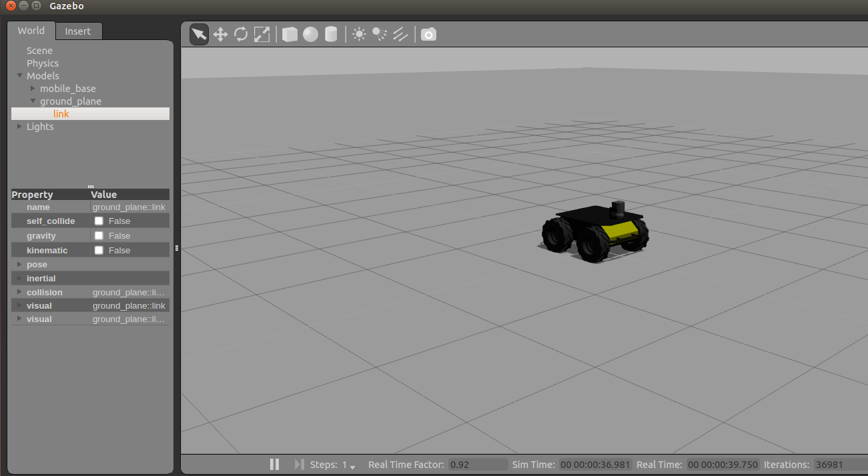Expand the mobile_base model
The height and width of the screenshot is (476, 868).
pyautogui.click(x=33, y=89)
